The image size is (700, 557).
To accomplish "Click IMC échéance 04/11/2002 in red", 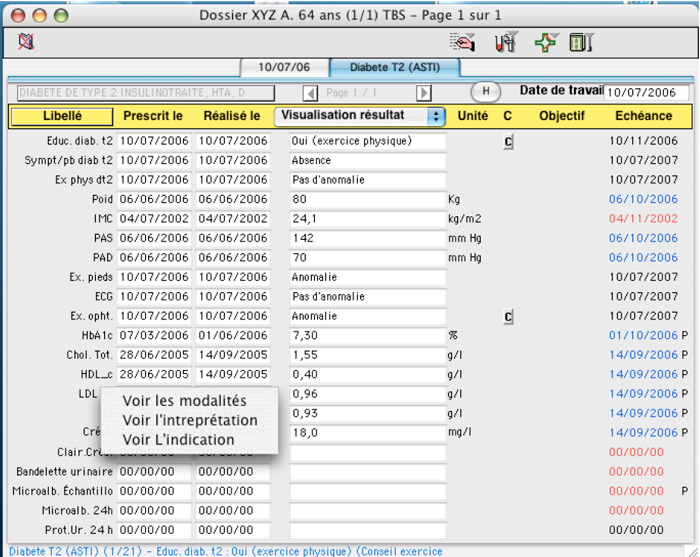I will 643,219.
